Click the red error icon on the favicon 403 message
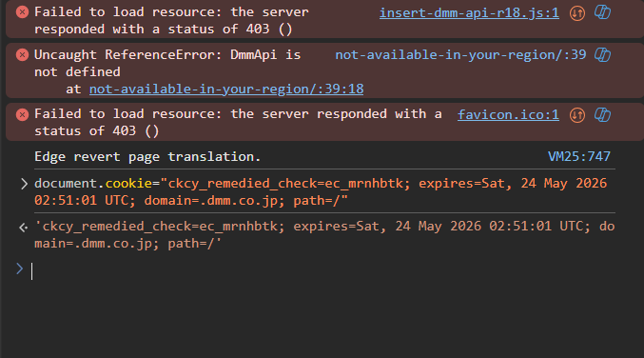Screen dimensions: 644x358 (x=22, y=114)
